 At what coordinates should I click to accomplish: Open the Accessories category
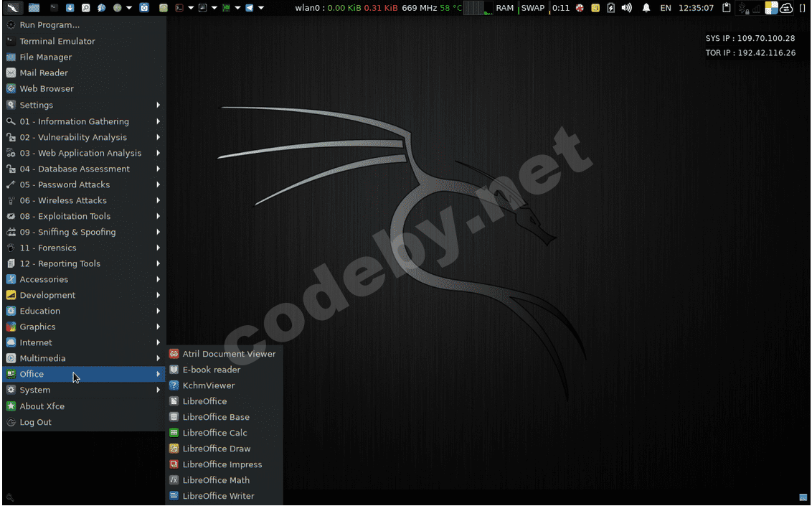83,279
